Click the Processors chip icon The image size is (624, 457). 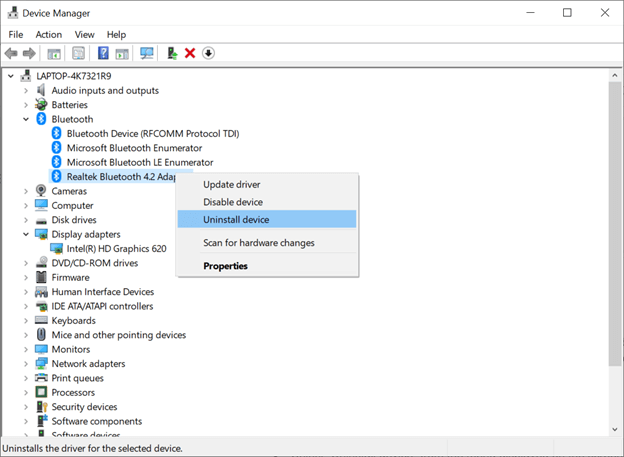coord(41,392)
